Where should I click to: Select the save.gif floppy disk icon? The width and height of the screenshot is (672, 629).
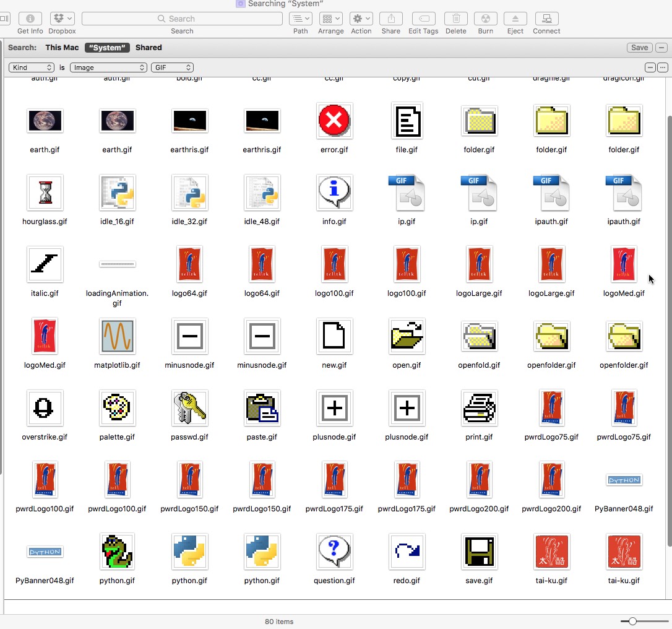[479, 552]
